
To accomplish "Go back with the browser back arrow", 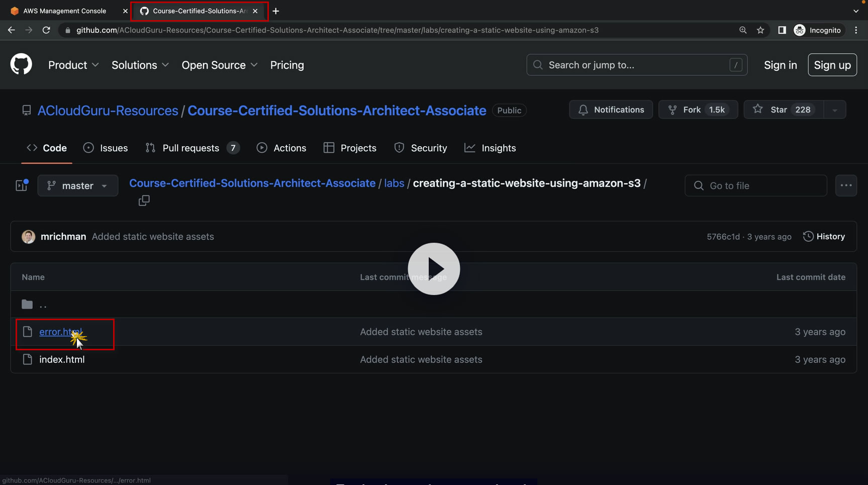I will (11, 30).
